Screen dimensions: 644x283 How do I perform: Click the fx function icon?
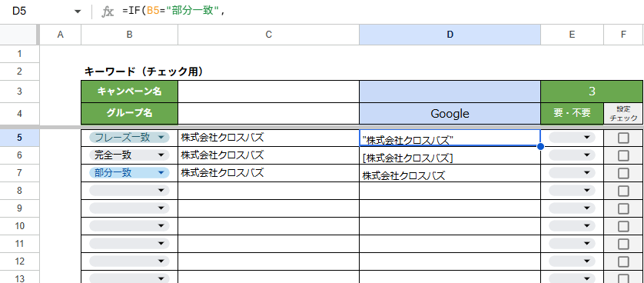point(107,12)
